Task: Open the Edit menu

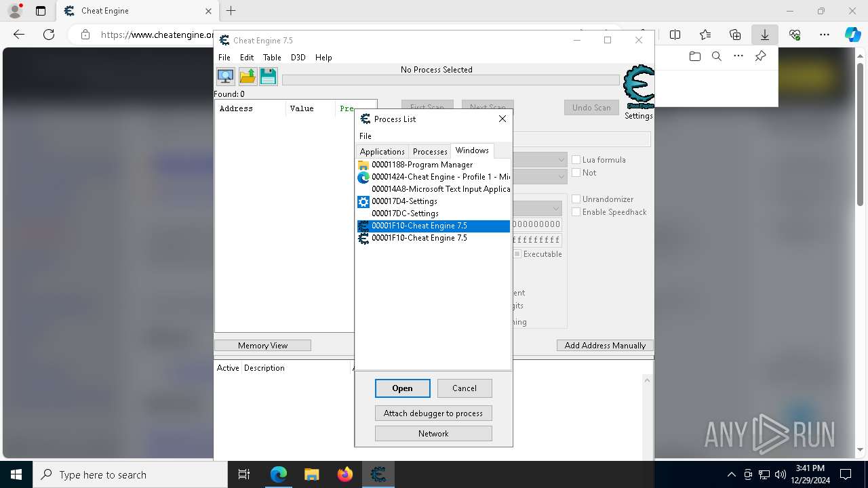Action: 247,58
